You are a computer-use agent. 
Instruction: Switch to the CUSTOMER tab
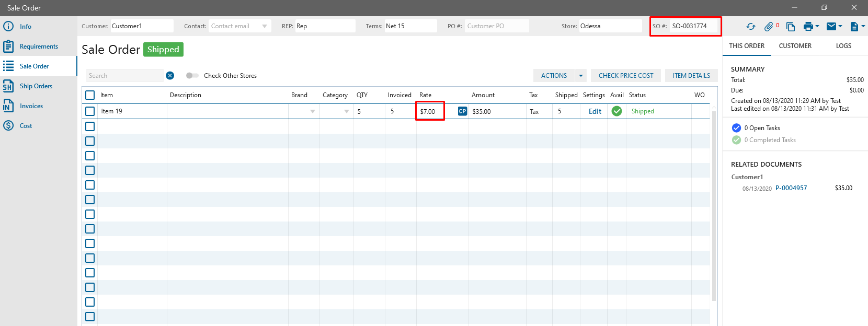click(795, 46)
